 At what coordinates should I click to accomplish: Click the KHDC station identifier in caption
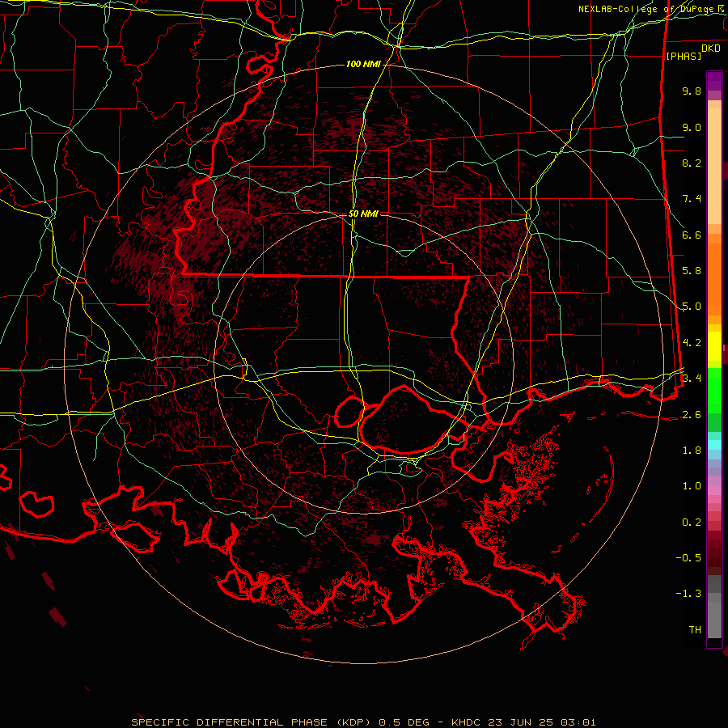(468, 722)
